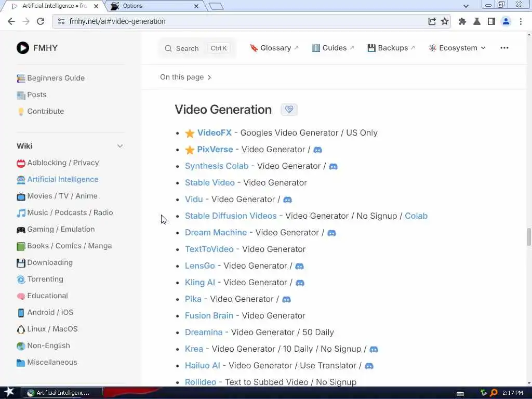This screenshot has height=399, width=532.
Task: Open Contribute in the sidebar
Action: click(41, 111)
